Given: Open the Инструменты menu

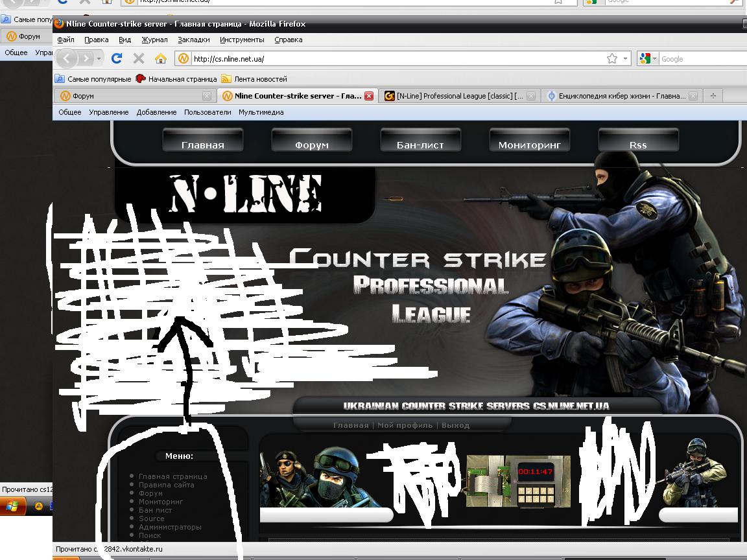Looking at the screenshot, I should pos(242,40).
